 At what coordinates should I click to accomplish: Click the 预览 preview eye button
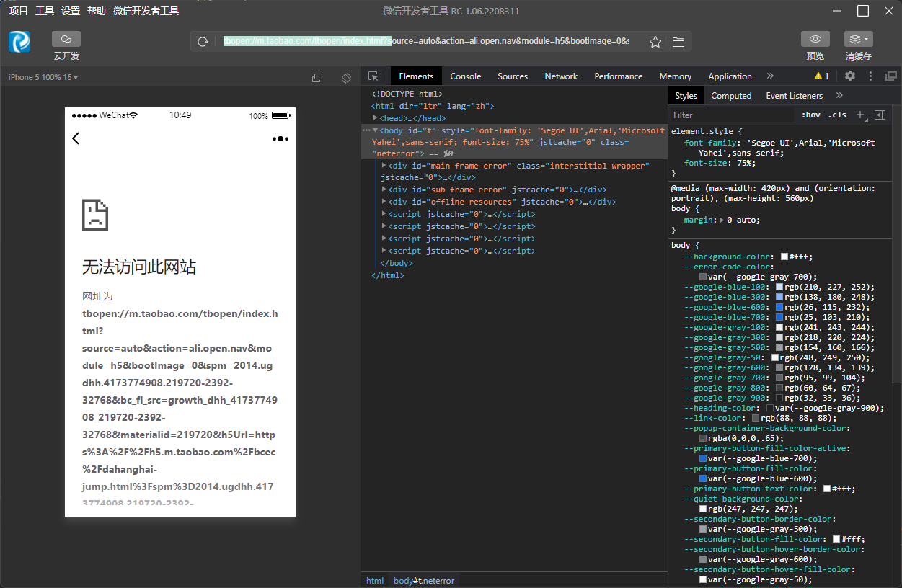815,39
